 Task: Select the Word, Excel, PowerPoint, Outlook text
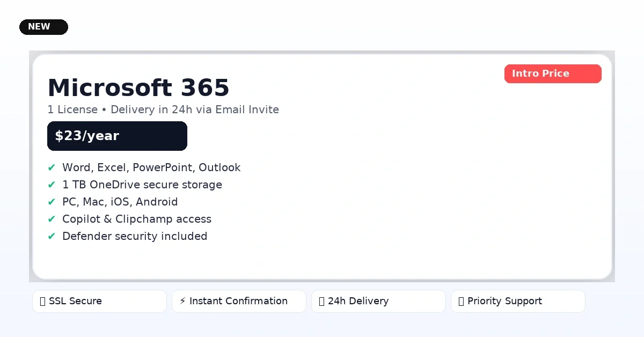pos(151,168)
